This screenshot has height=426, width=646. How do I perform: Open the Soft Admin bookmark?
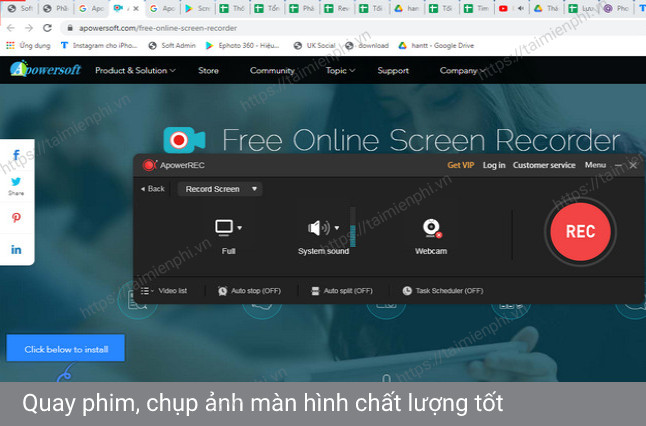172,45
